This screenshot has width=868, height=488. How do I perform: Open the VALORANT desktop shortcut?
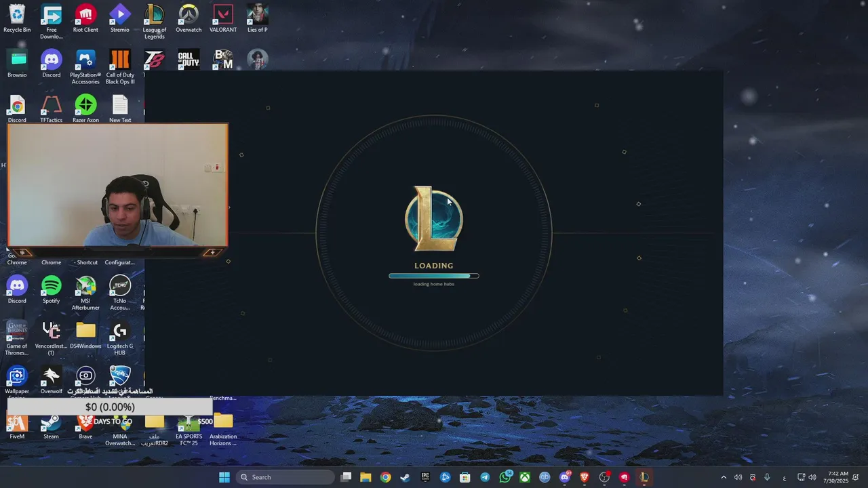tap(223, 18)
